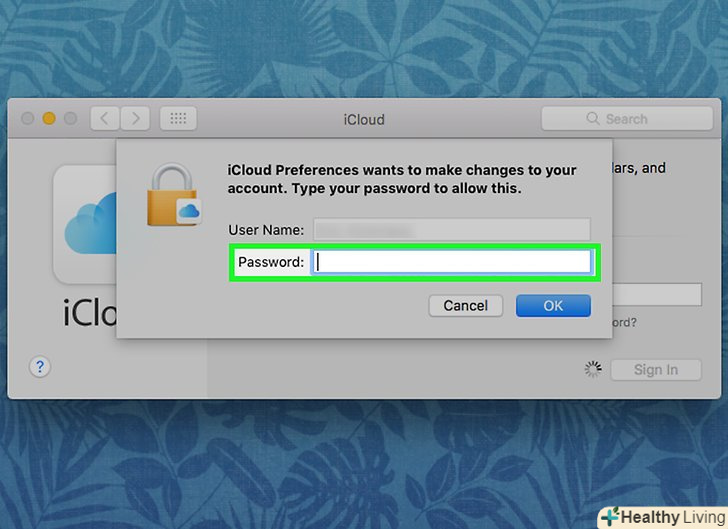Viewport: 728px width, 529px height.
Task: Click the OK button
Action: pyautogui.click(x=553, y=306)
